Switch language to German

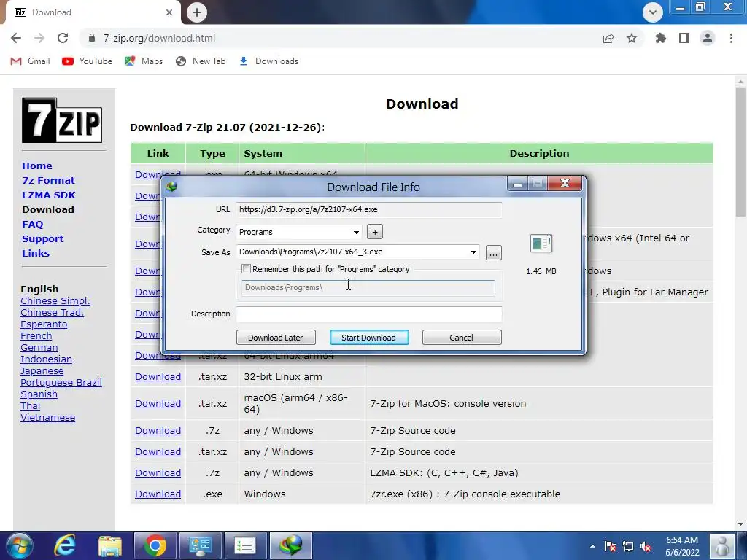39,348
